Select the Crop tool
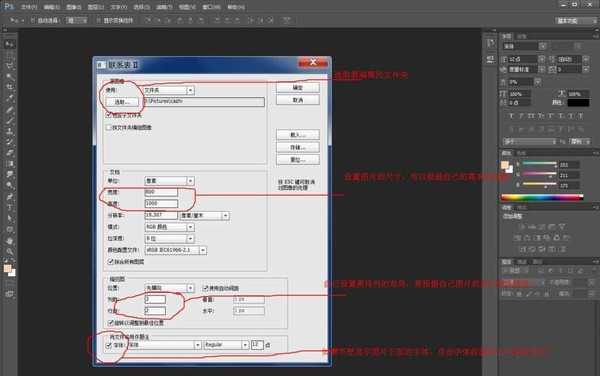The width and height of the screenshot is (600, 376). coord(9,88)
